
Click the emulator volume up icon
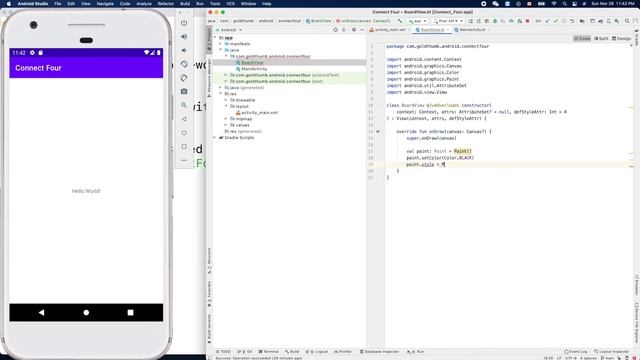[184, 37]
